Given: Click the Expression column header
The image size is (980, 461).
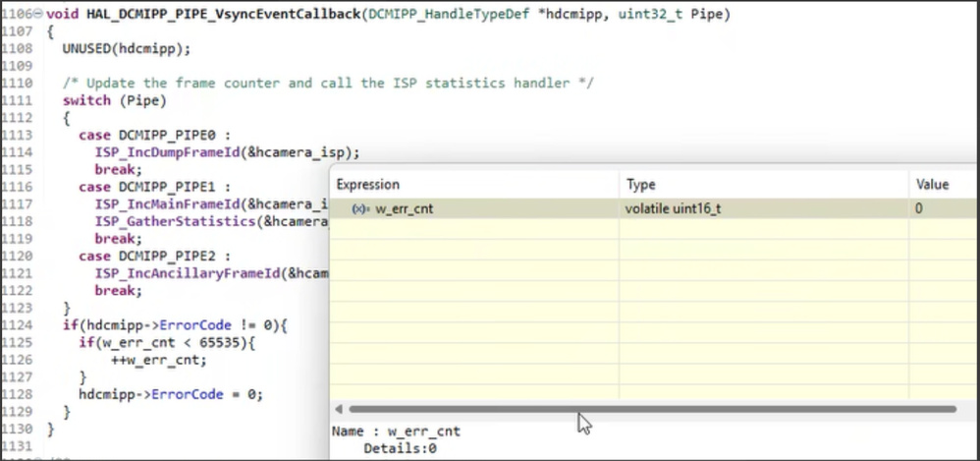Looking at the screenshot, I should [x=367, y=185].
